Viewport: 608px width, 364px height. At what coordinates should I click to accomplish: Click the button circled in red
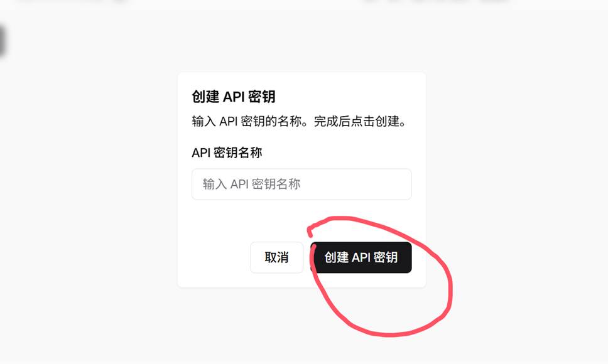(361, 257)
